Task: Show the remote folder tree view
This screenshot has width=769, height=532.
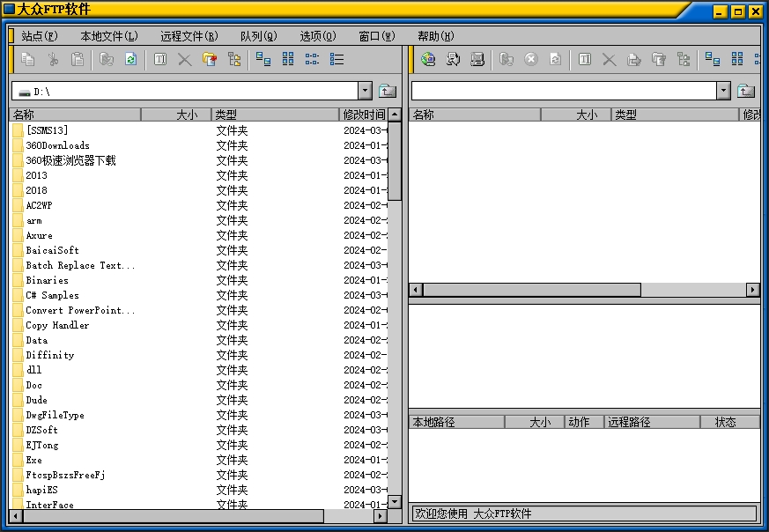Action: click(x=684, y=60)
